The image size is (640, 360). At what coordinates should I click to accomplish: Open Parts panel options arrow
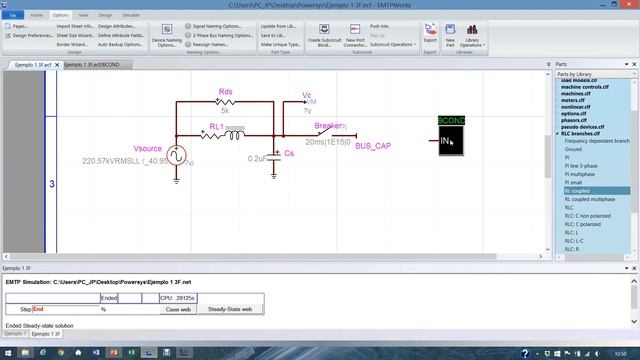pyautogui.click(x=627, y=64)
